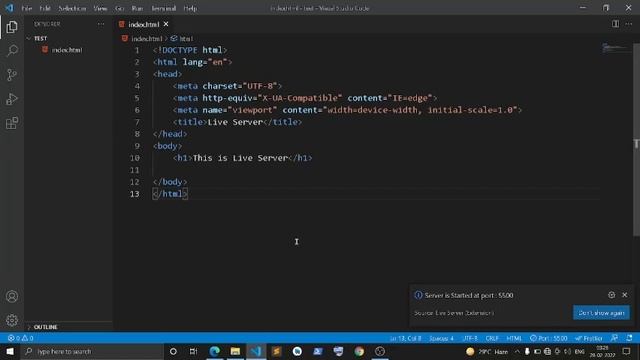The width and height of the screenshot is (640, 360).
Task: Open Sublime Text from taskbar
Action: [x=276, y=351]
